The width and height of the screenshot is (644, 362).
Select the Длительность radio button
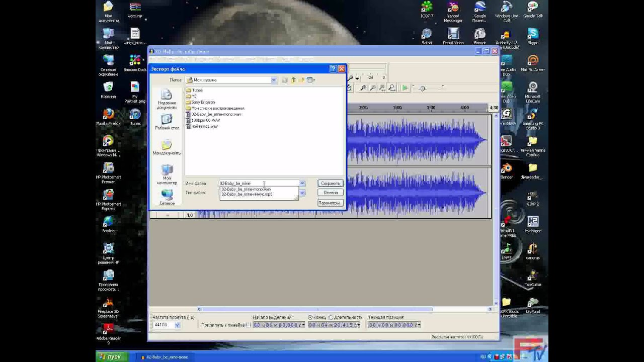[331, 318]
